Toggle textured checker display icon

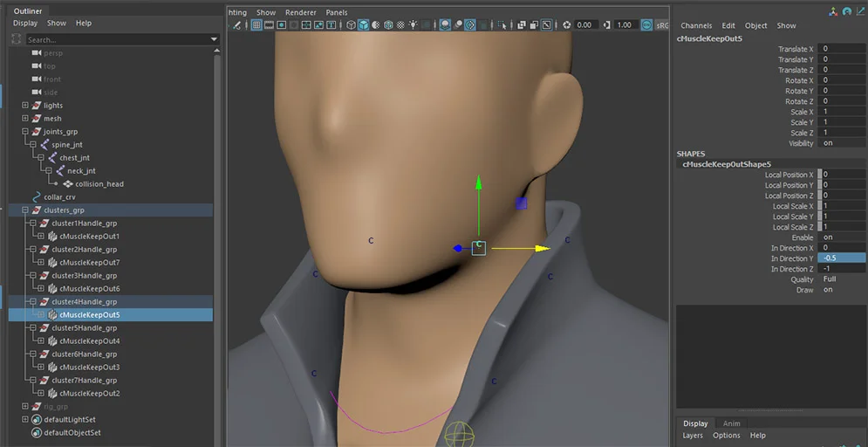(x=400, y=25)
